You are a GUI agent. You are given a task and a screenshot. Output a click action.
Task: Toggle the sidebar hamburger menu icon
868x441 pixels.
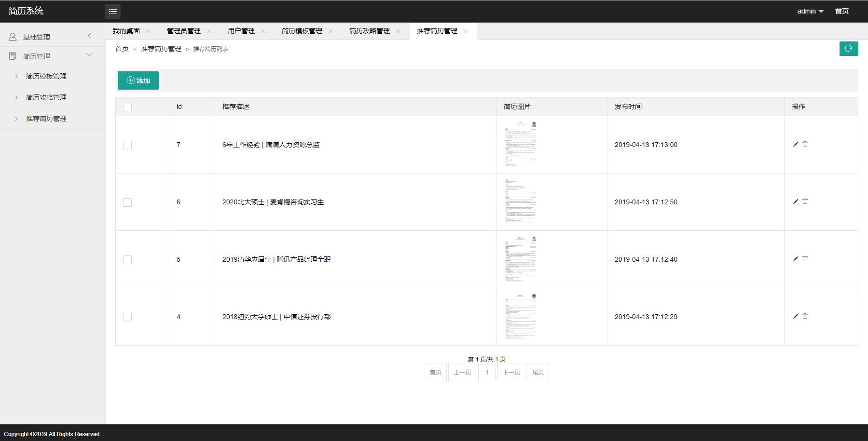[113, 11]
